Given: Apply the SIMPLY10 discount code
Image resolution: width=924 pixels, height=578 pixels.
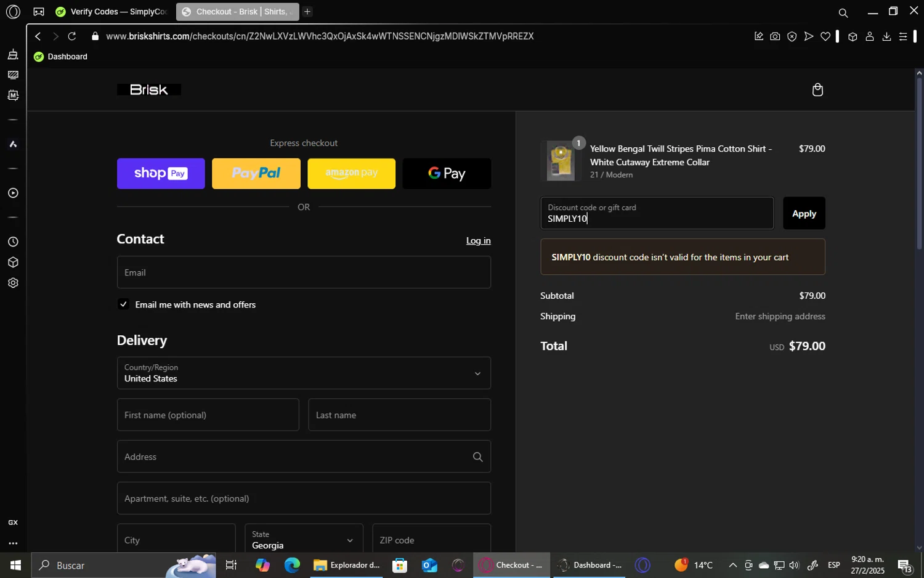Looking at the screenshot, I should click(x=804, y=213).
